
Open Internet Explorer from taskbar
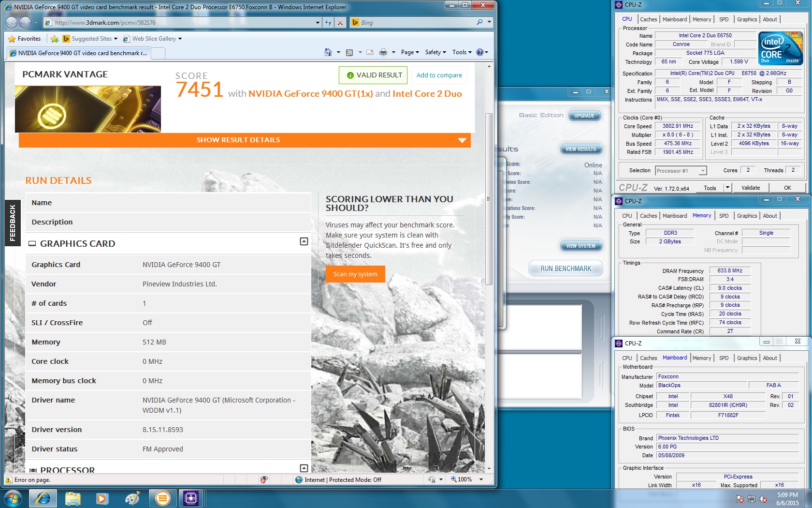coord(43,498)
